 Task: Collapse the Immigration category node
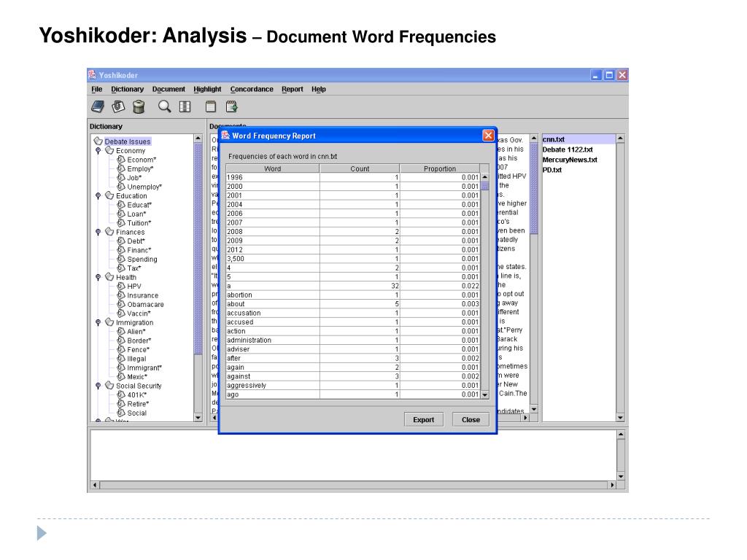[x=98, y=322]
